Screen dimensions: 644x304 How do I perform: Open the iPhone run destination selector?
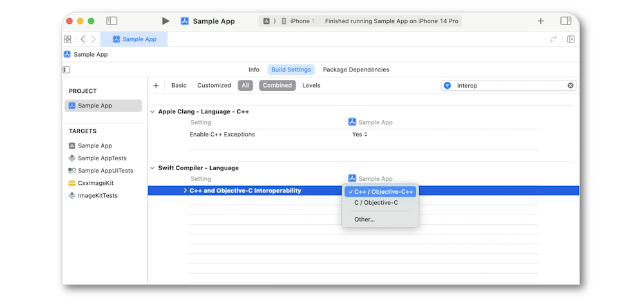click(x=298, y=21)
